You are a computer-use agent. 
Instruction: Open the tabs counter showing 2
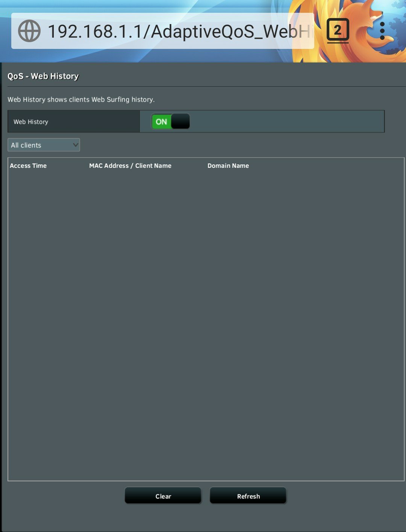coord(338,30)
